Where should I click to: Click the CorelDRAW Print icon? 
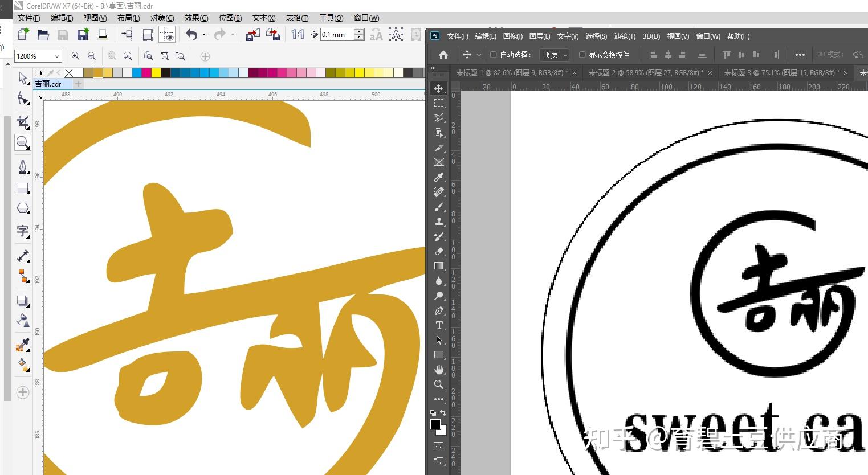(x=103, y=35)
